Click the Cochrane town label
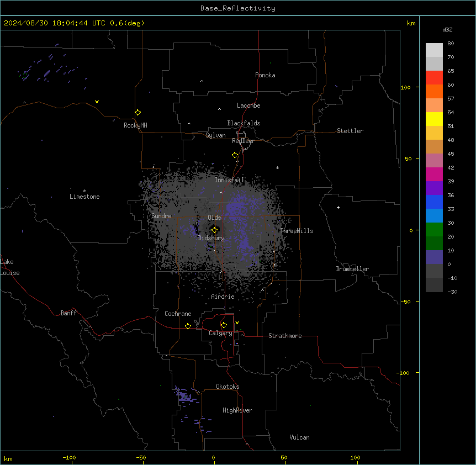 178,314
